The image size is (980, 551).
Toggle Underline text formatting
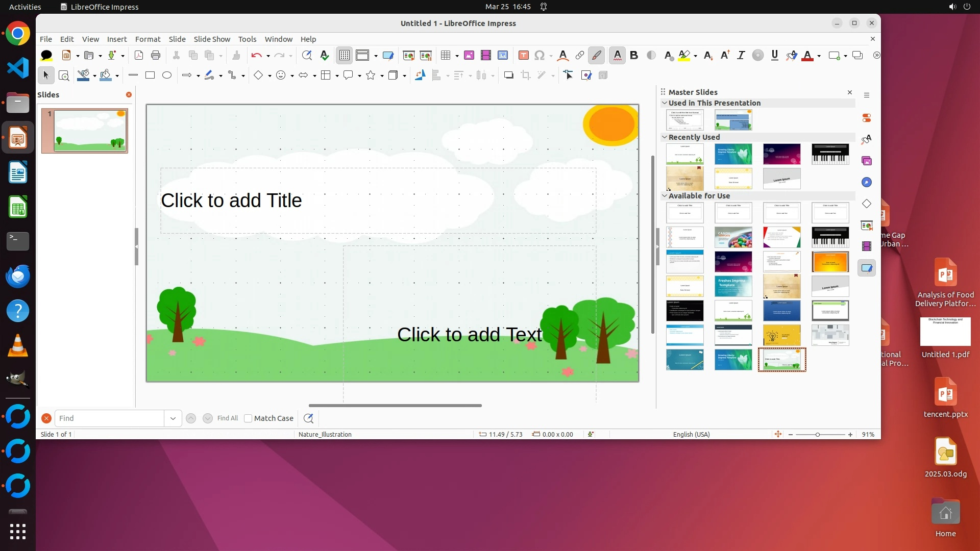[x=775, y=55]
